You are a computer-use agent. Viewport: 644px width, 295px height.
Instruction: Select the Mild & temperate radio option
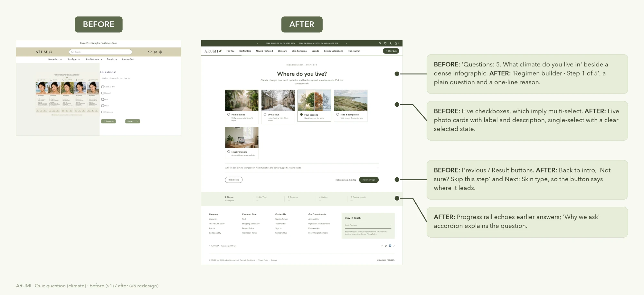pos(338,114)
